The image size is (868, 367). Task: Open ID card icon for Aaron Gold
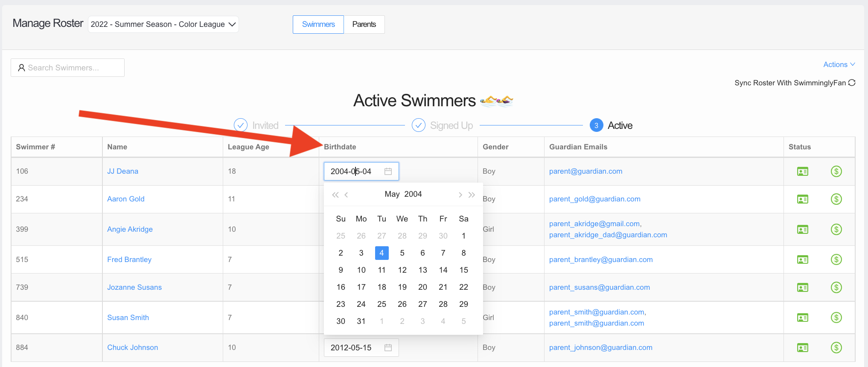point(803,199)
